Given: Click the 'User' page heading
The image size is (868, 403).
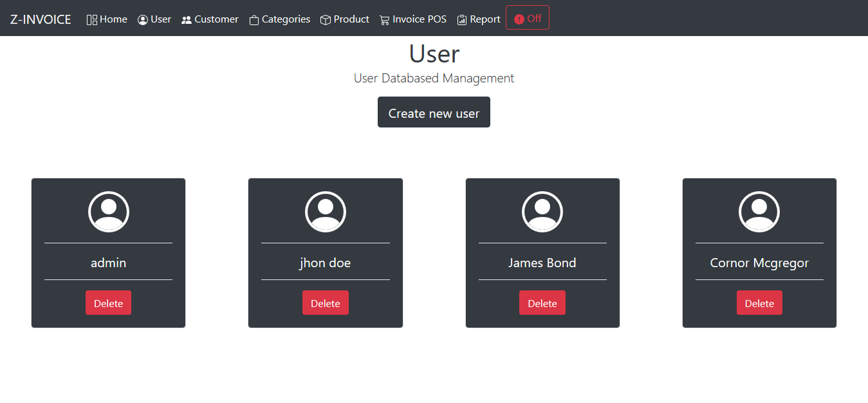Looking at the screenshot, I should [434, 53].
